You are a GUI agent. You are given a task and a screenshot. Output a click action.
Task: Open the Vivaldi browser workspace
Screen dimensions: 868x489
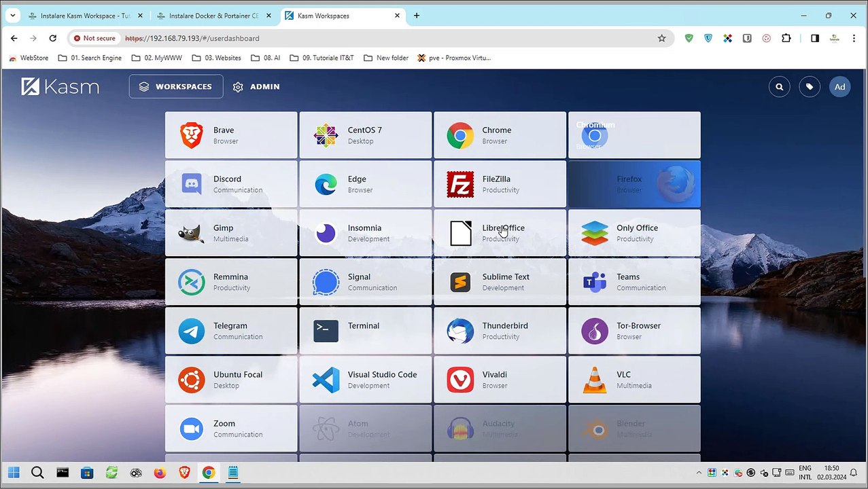click(x=500, y=380)
